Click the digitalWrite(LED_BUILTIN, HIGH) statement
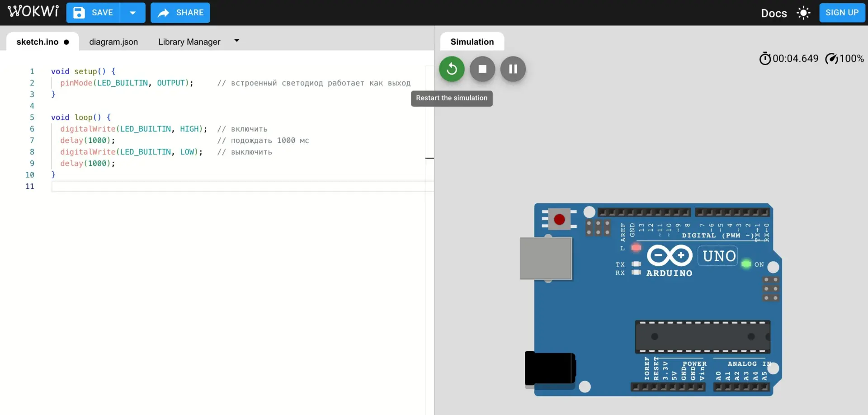 coord(134,129)
